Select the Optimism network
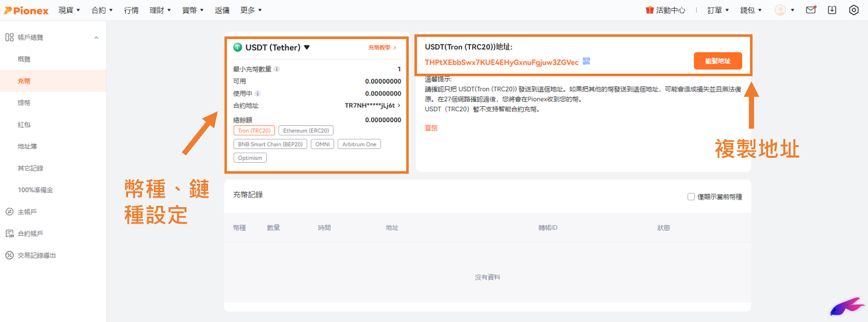The height and width of the screenshot is (322, 868). coord(250,158)
